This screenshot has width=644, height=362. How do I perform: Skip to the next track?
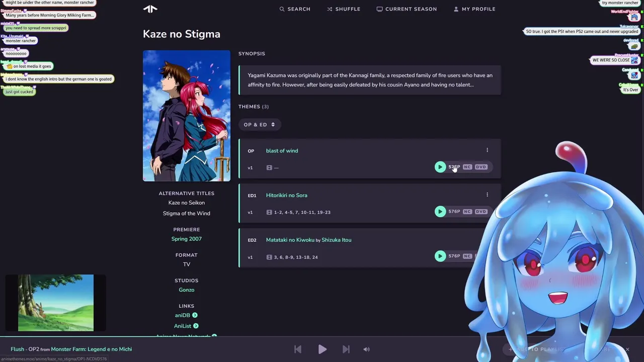click(346, 349)
